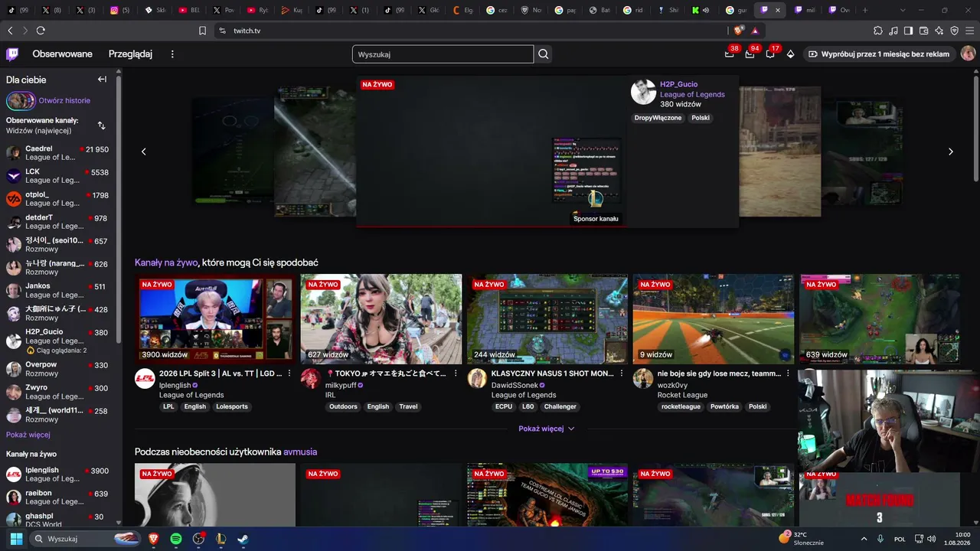Go to Obserwowane tab
Image resolution: width=980 pixels, height=551 pixels.
click(62, 54)
